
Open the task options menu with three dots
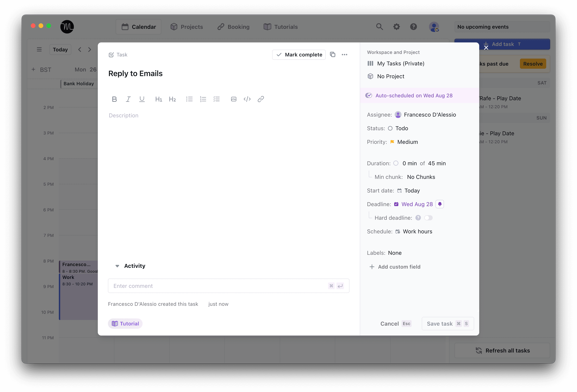(x=344, y=54)
